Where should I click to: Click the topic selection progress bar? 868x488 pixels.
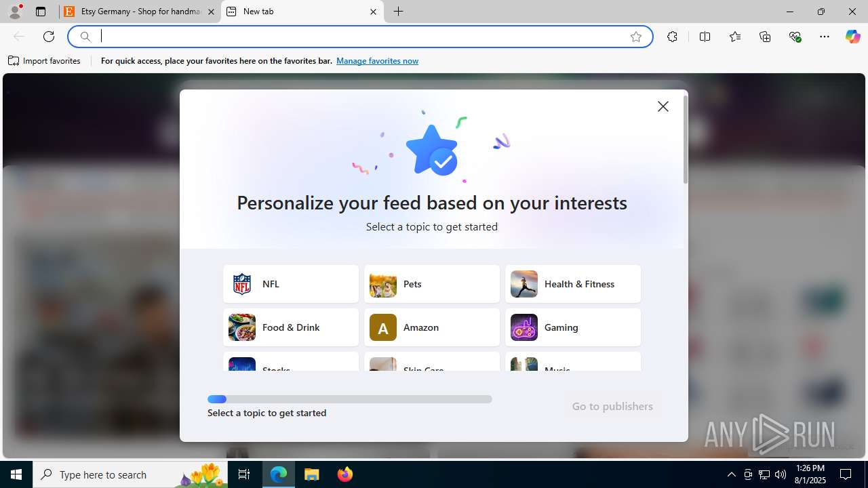[x=350, y=399]
